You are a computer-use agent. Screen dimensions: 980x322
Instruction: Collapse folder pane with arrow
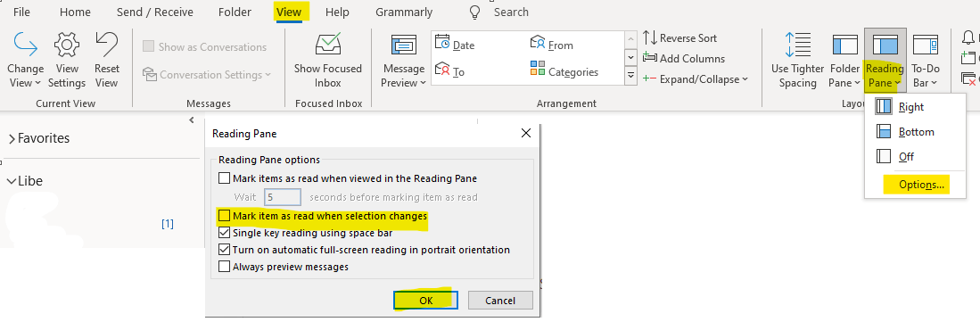pyautogui.click(x=192, y=120)
